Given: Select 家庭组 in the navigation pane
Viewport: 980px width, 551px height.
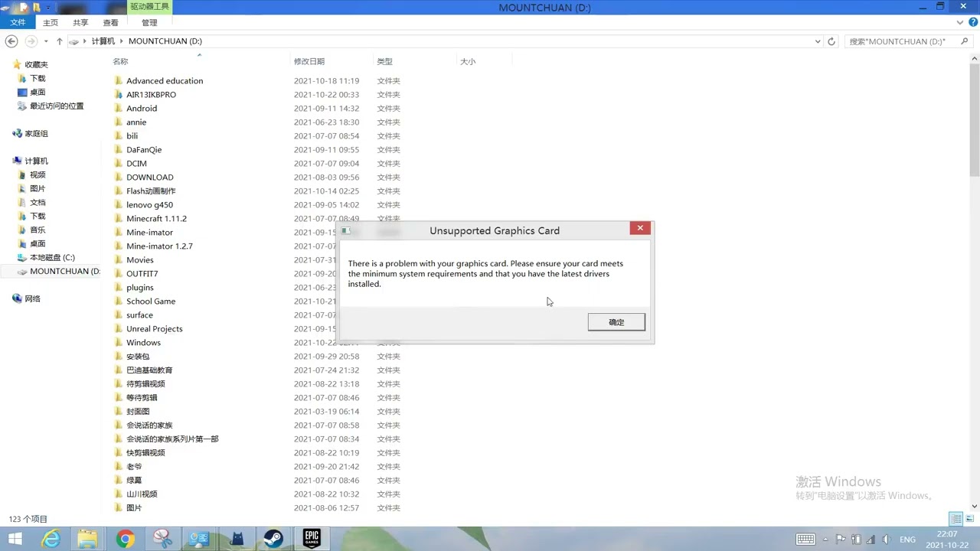Looking at the screenshot, I should point(36,134).
